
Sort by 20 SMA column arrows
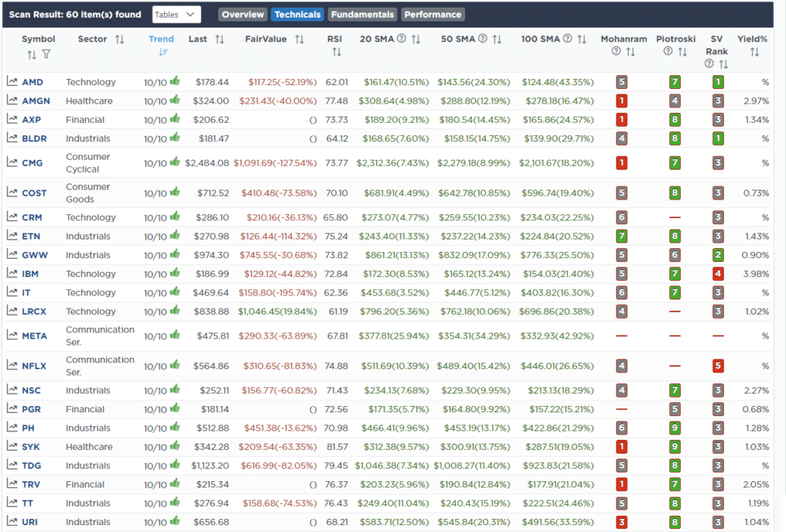415,39
